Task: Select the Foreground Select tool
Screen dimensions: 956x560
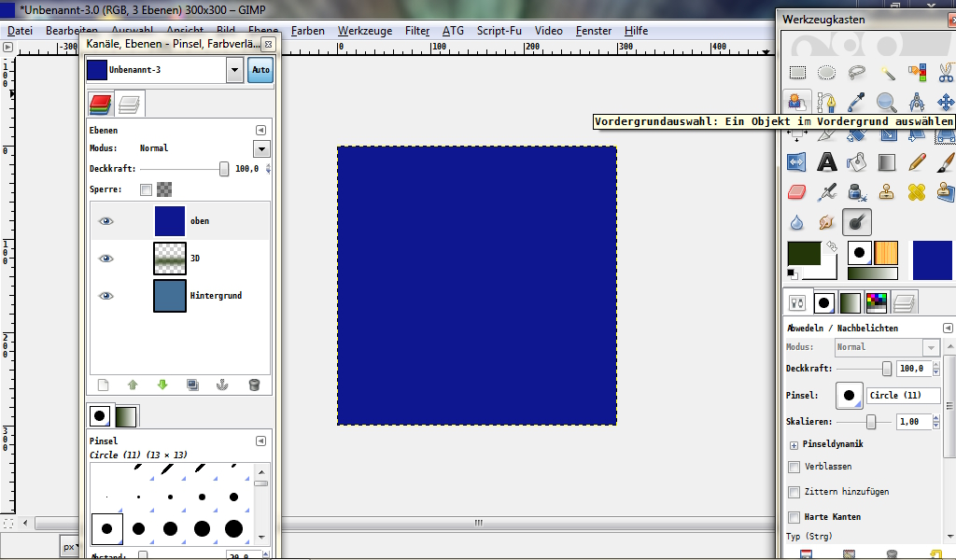Action: pyautogui.click(x=797, y=103)
